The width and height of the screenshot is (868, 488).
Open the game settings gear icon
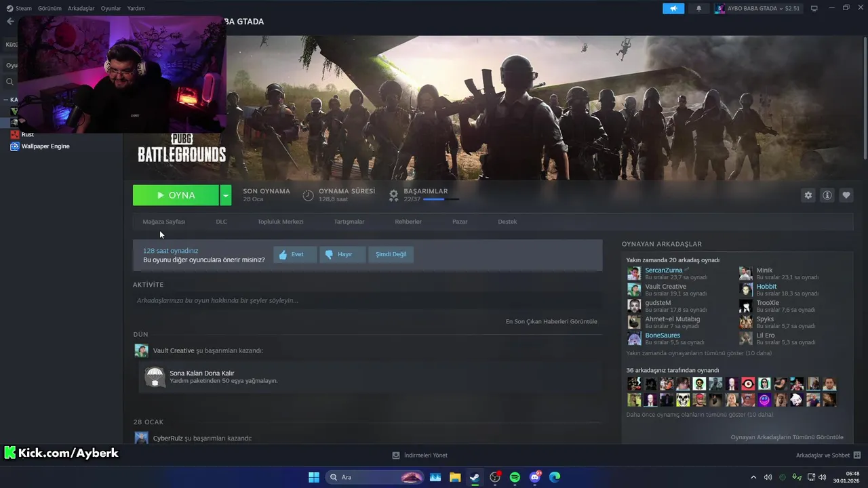(x=808, y=195)
